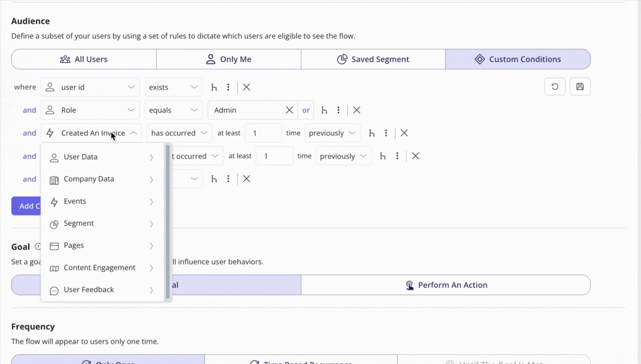Click the Add Condition button

[x=27, y=206]
